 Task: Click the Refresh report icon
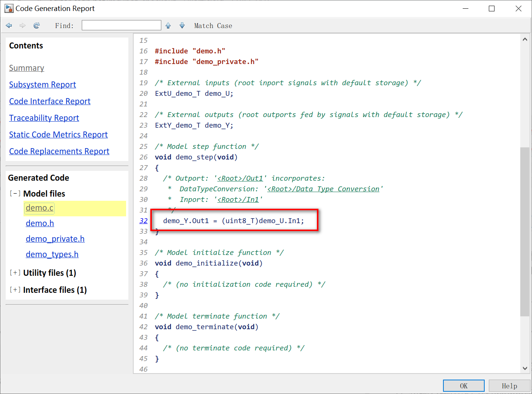37,25
